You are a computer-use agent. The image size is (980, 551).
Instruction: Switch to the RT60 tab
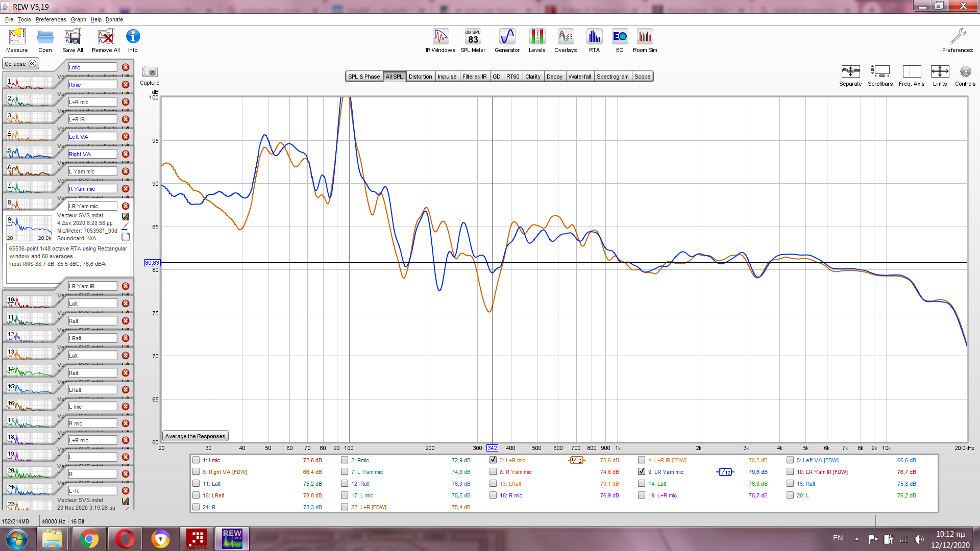click(512, 77)
